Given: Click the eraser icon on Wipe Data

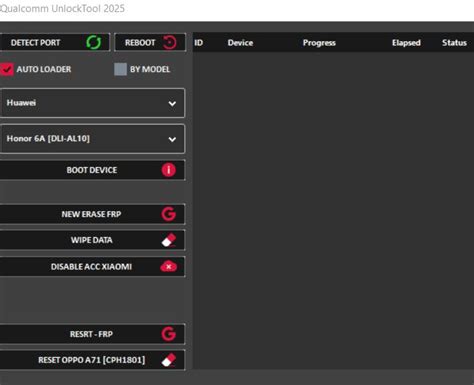Looking at the screenshot, I should (x=169, y=240).
